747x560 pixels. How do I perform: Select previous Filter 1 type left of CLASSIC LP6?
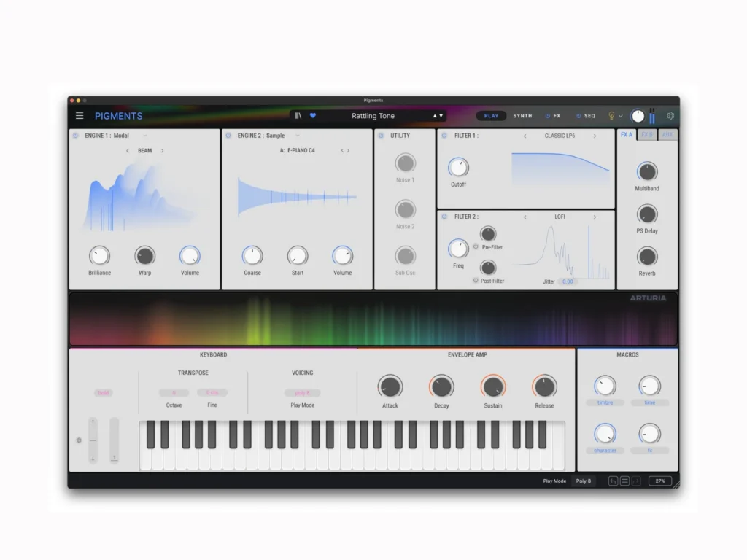[x=525, y=136]
